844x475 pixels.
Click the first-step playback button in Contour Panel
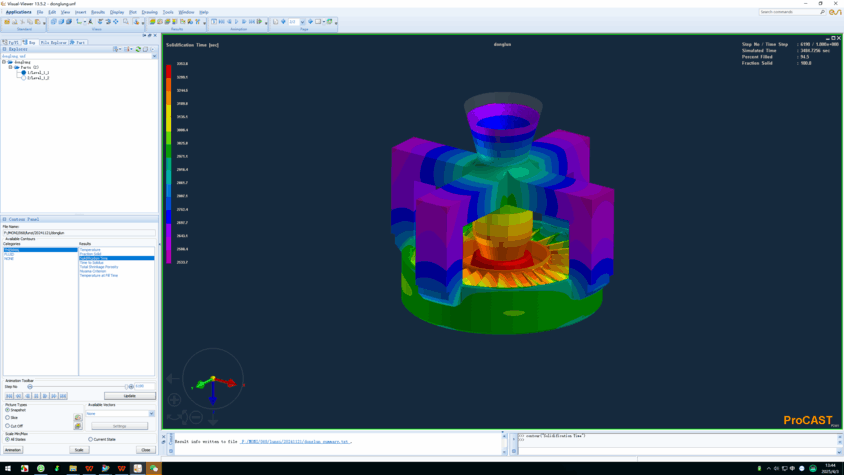click(9, 396)
